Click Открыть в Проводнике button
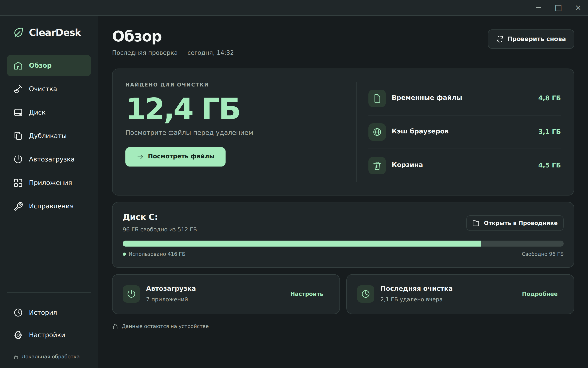Viewport: 588px width, 368px height. 515,223
